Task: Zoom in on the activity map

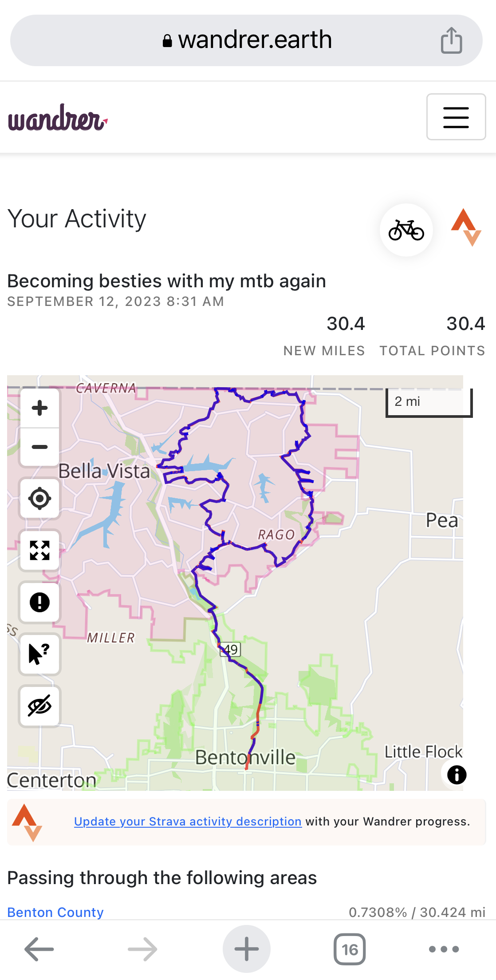Action: [39, 408]
